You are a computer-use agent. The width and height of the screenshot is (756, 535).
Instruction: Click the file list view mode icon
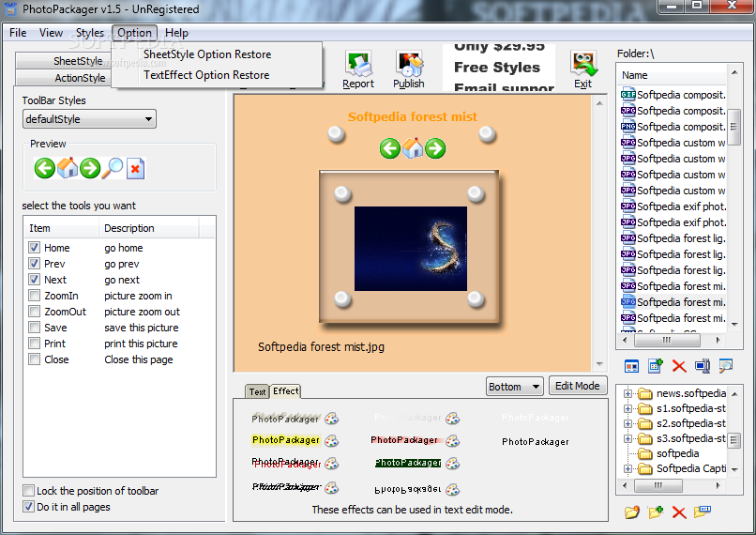[x=631, y=366]
